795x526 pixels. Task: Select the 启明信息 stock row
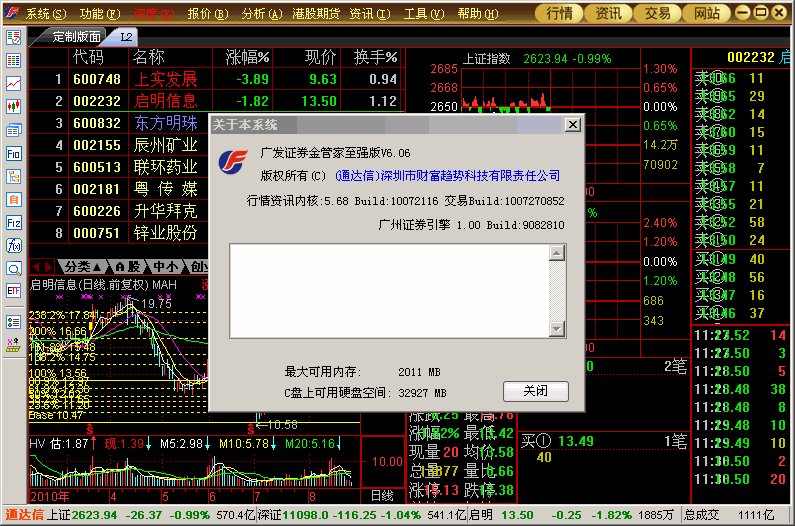(x=216, y=101)
